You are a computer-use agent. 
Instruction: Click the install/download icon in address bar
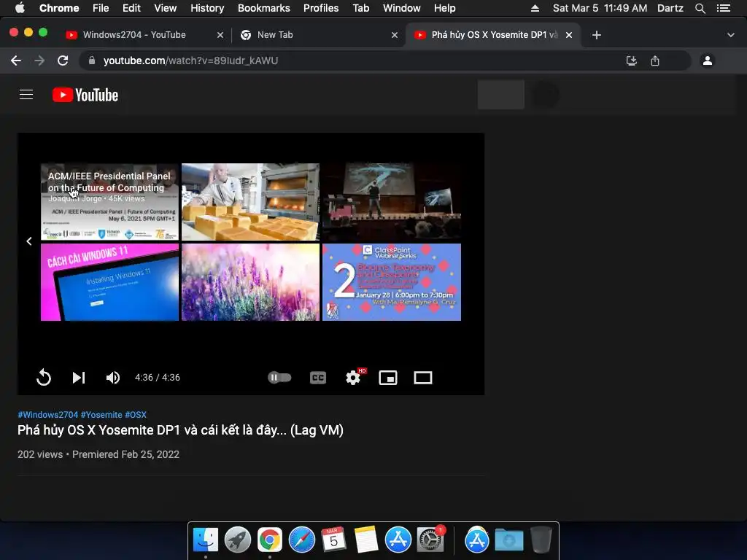click(x=632, y=61)
